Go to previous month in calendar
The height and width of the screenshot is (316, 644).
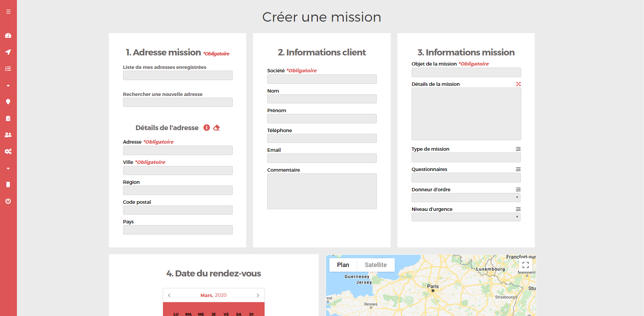point(169,295)
